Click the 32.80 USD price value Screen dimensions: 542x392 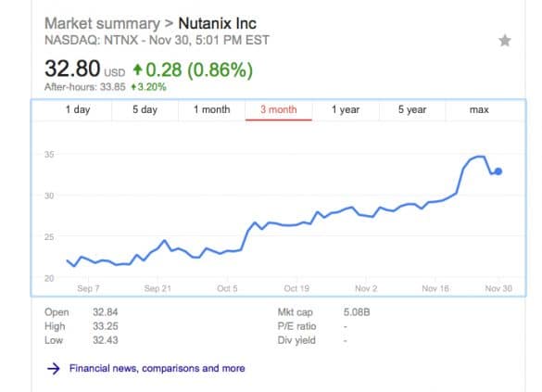tap(84, 69)
